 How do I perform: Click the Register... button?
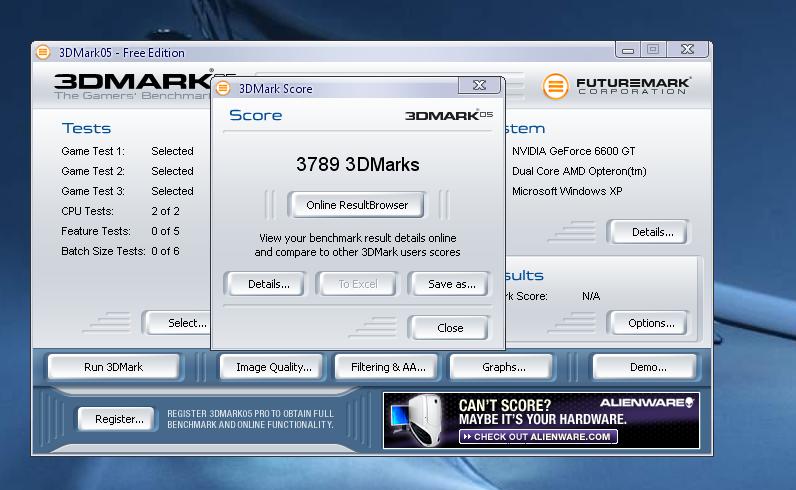117,419
